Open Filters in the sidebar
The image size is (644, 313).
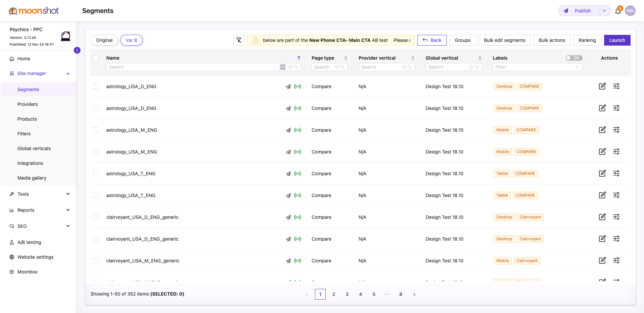(24, 134)
